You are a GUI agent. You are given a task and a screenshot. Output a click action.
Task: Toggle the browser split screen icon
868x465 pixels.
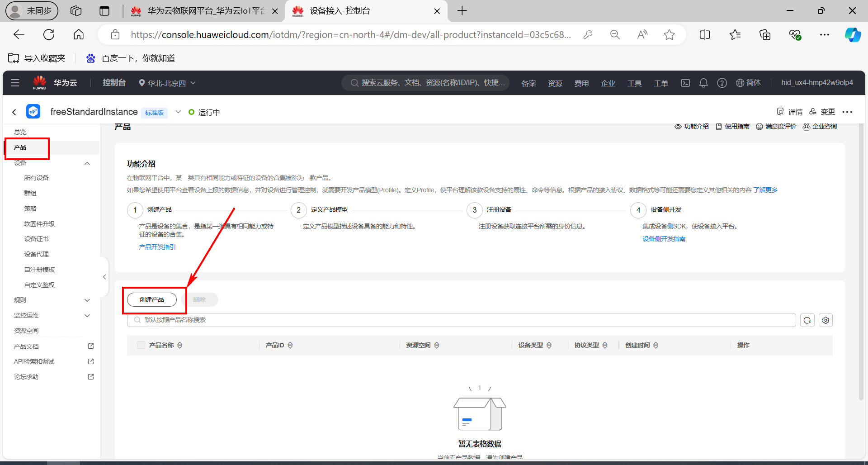pos(705,35)
